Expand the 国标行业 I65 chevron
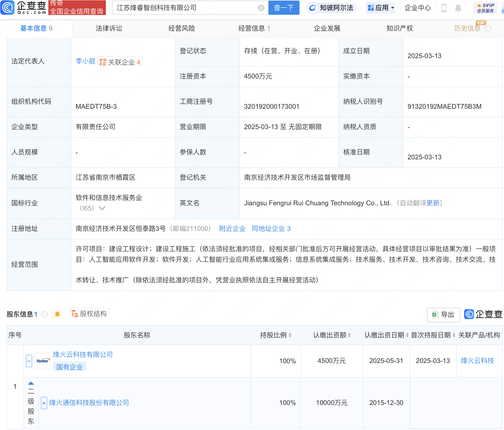Viewport: 504px width, 430px height. tap(102, 208)
